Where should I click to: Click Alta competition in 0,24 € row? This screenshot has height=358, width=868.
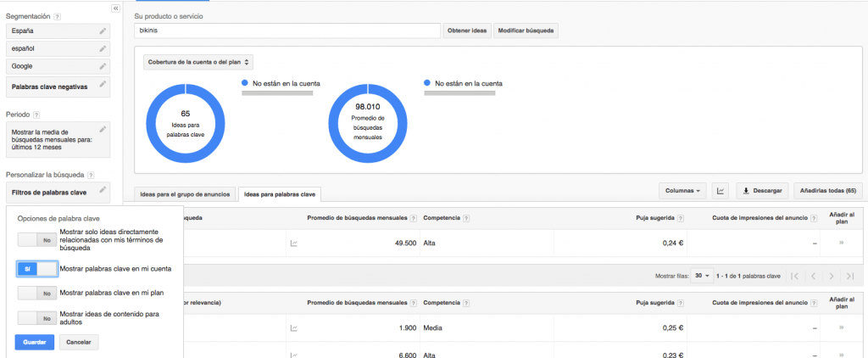click(430, 243)
